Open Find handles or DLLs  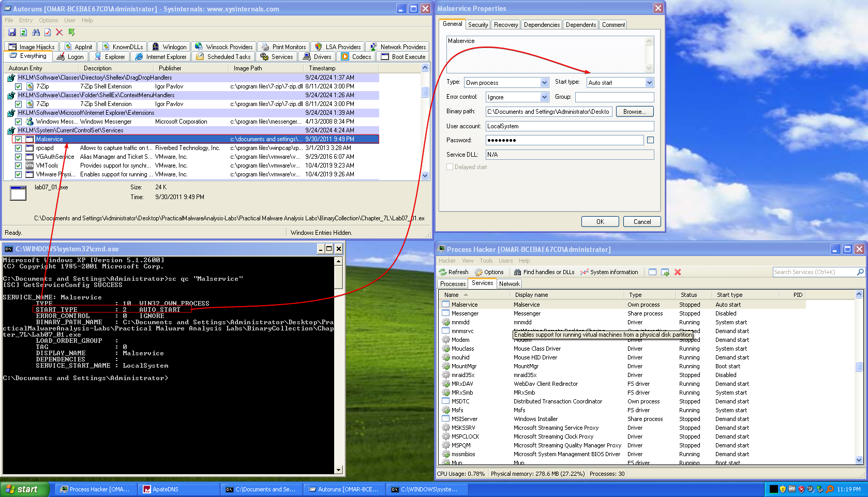[544, 272]
